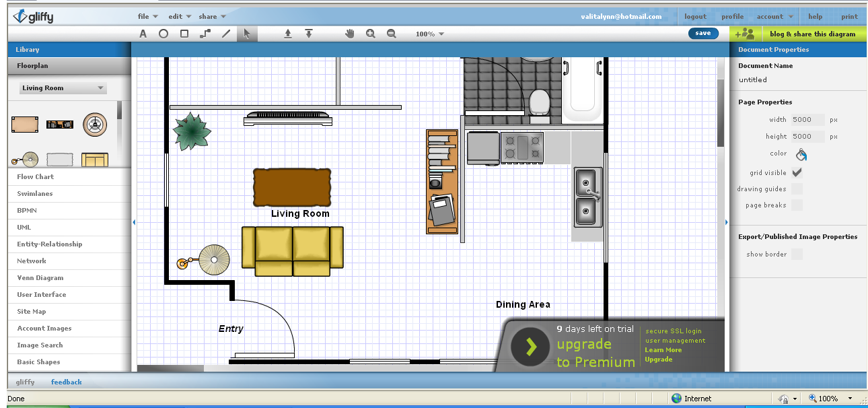Open the profile link

732,16
